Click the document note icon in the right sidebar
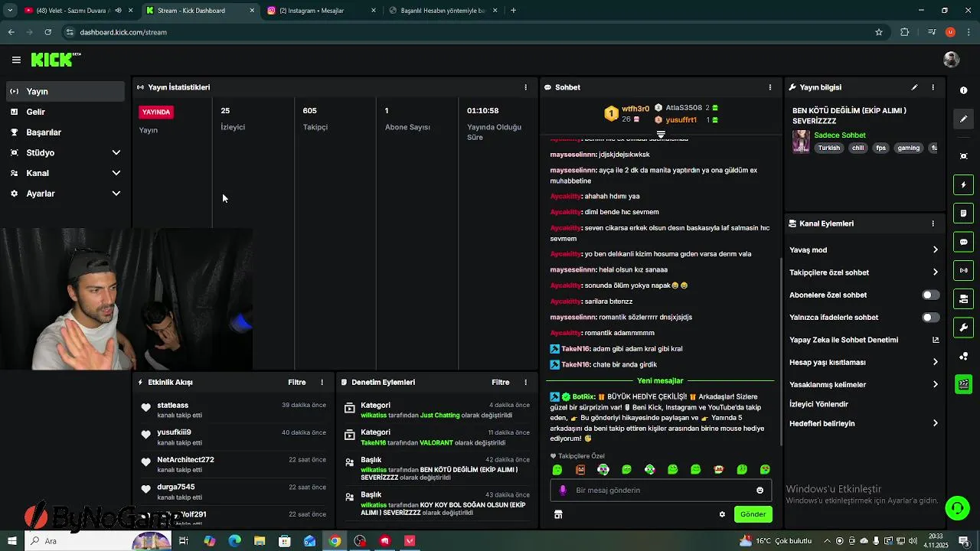The height and width of the screenshot is (551, 980). (963, 213)
